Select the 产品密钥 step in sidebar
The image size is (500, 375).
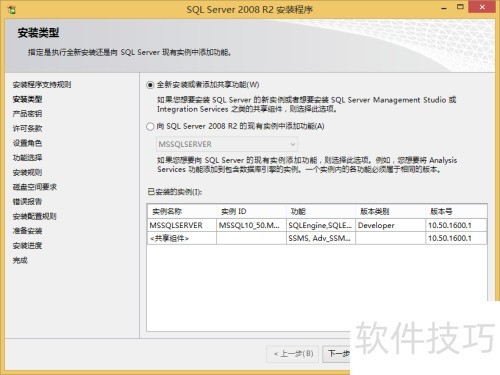click(x=27, y=114)
